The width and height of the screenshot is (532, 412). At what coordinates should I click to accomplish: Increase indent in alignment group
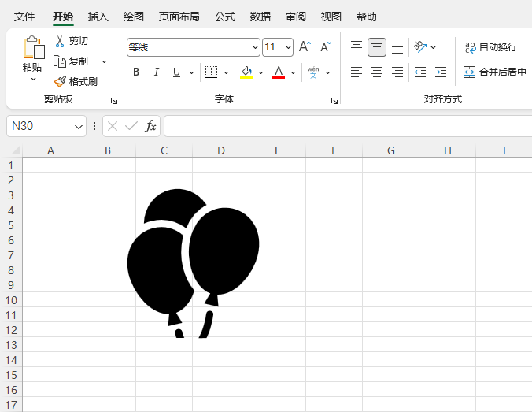tap(441, 72)
